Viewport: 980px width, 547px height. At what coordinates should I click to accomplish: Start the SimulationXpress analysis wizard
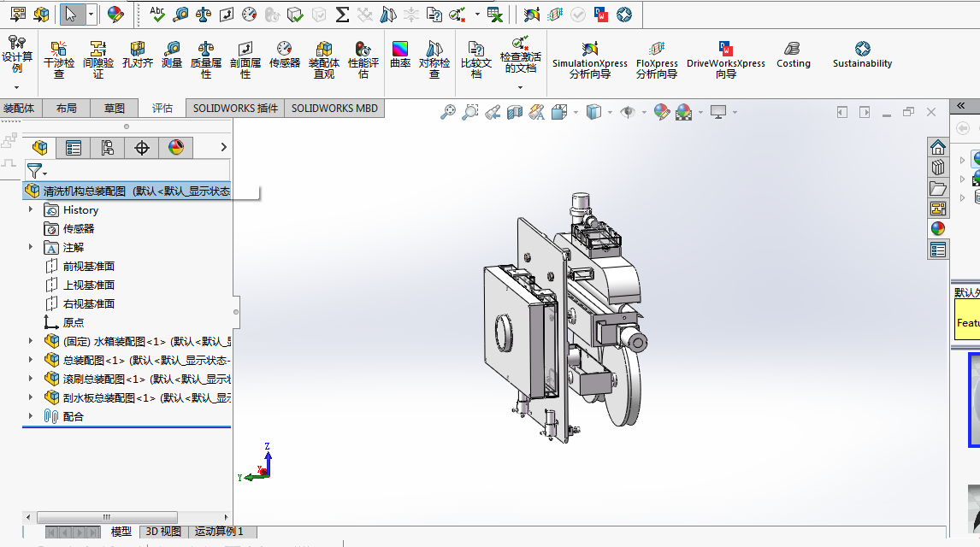[589, 58]
